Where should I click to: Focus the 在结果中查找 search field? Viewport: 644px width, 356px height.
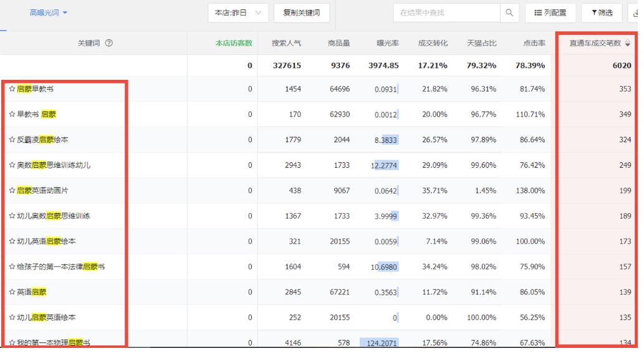tap(446, 12)
